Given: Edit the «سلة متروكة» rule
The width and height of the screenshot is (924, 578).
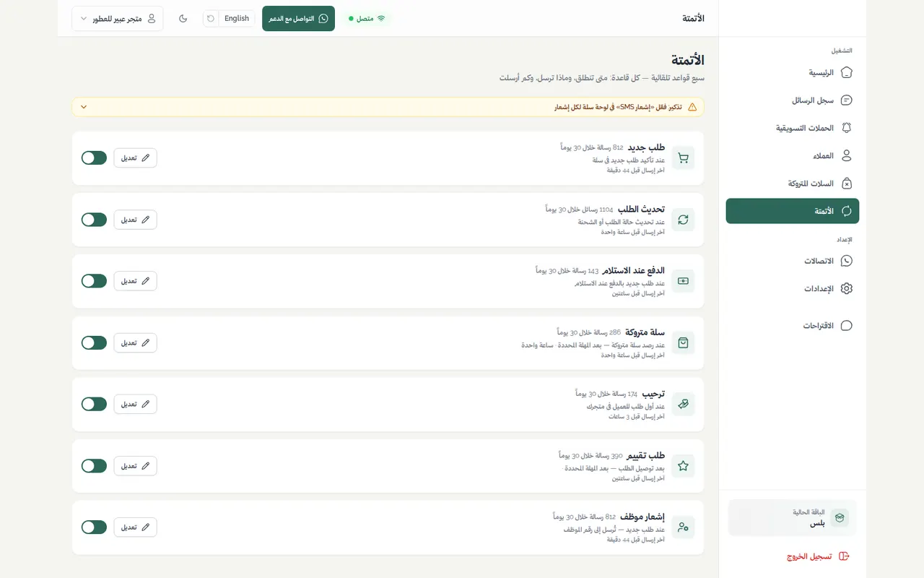Looking at the screenshot, I should [x=136, y=342].
